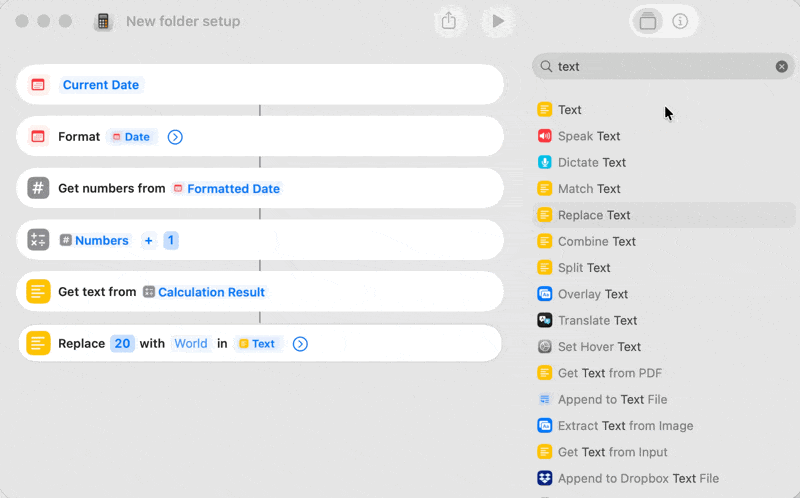This screenshot has width=800, height=498.
Task: Select the Overlay Text action icon
Action: point(544,294)
